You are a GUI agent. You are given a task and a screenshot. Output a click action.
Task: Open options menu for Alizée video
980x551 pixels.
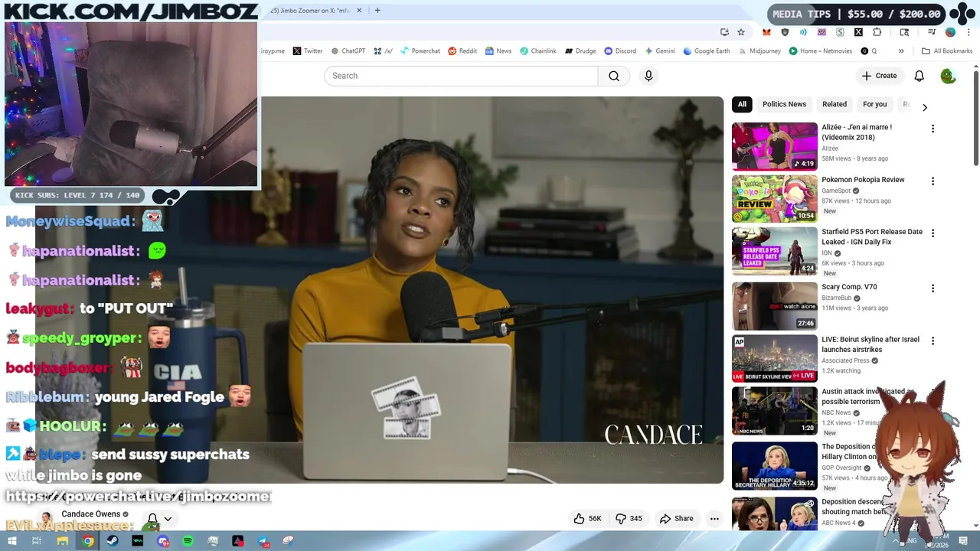[x=933, y=129]
